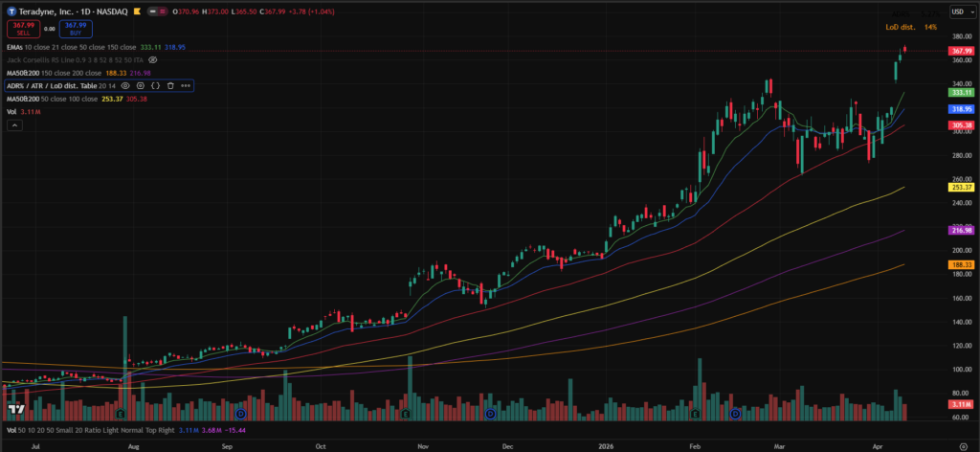Screen dimensions: 980x452
Task: Select the Vol indicator legend row
Action: tap(11, 112)
